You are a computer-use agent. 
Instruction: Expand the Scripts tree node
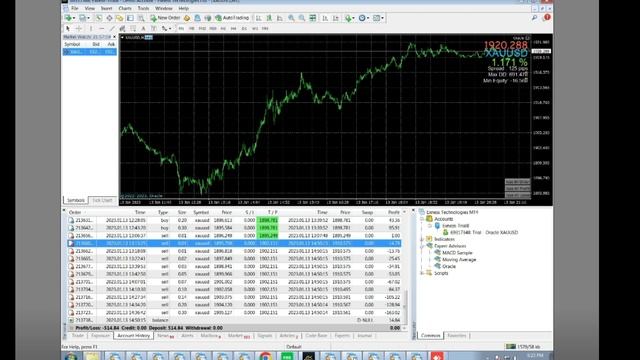(422, 273)
